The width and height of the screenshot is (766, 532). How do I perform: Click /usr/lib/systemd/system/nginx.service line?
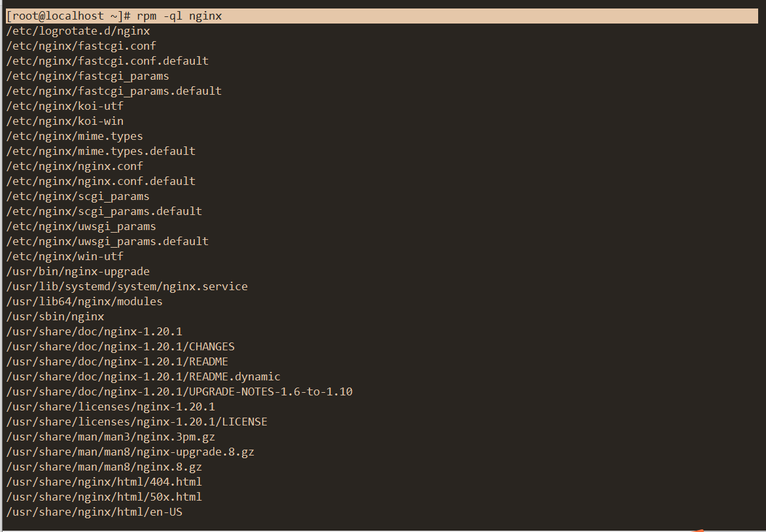[x=127, y=286]
